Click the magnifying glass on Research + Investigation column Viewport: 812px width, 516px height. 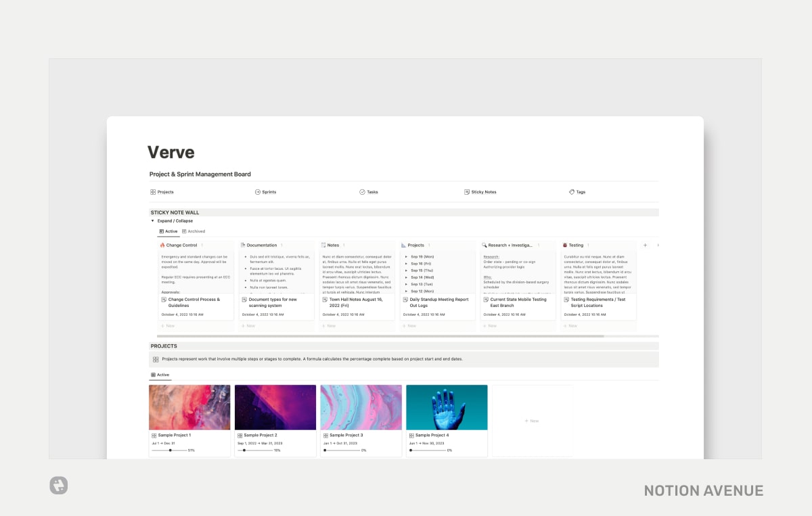click(485, 245)
